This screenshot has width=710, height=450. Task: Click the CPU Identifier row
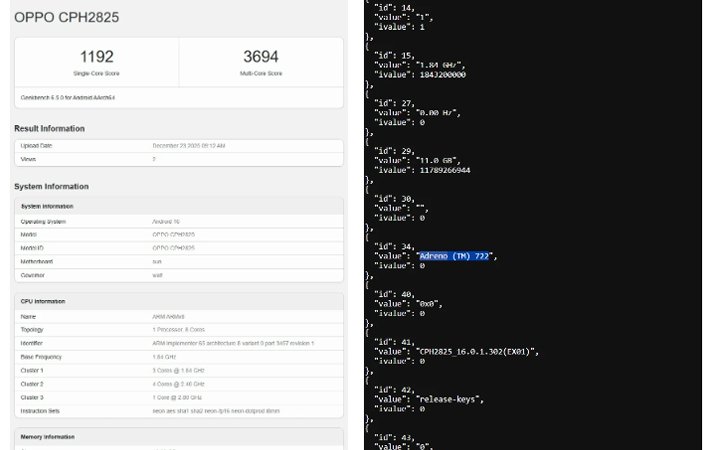click(178, 343)
